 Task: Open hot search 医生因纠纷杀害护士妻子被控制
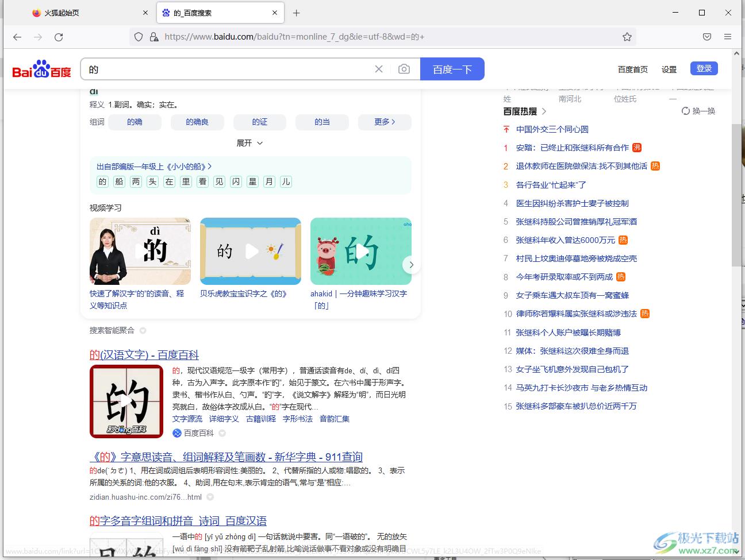(573, 203)
